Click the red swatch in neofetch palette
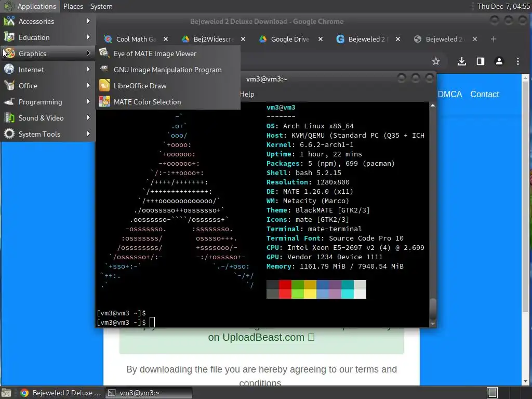This screenshot has width=532, height=399. tap(285, 289)
